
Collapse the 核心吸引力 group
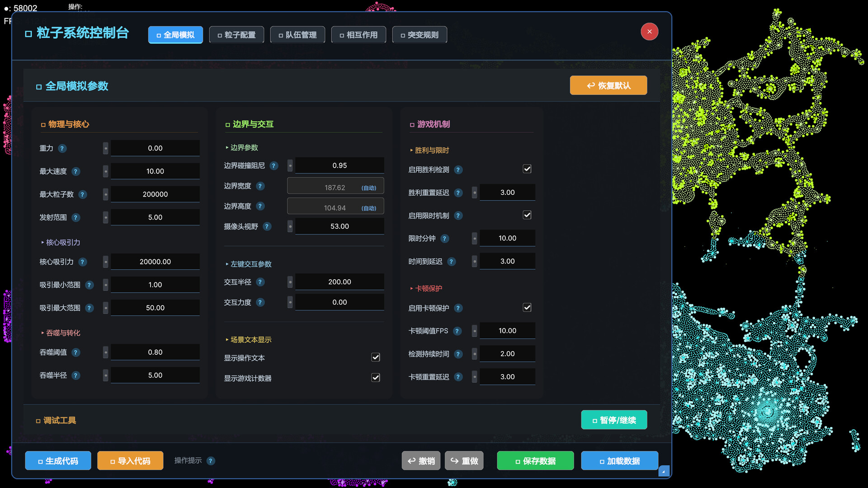click(x=43, y=242)
